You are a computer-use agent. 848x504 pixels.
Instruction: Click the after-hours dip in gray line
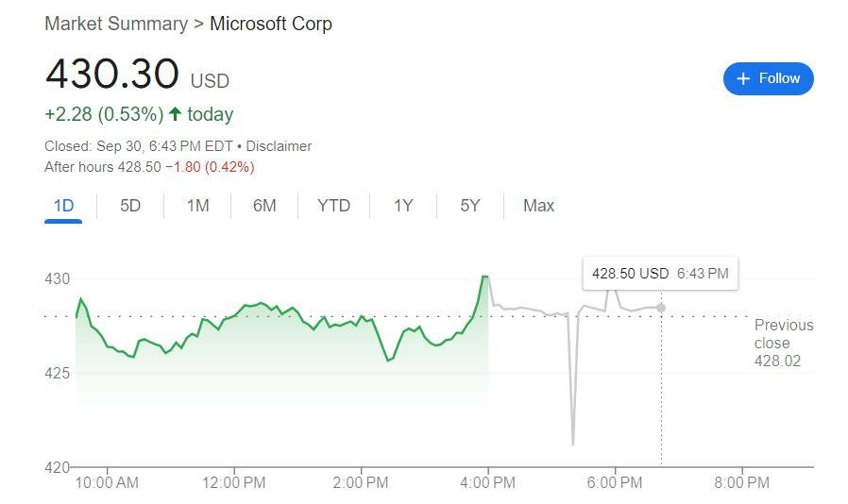pyautogui.click(x=573, y=442)
